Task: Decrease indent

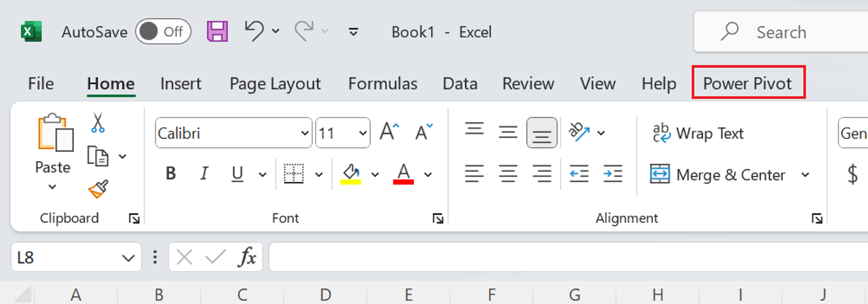Action: 579,174
